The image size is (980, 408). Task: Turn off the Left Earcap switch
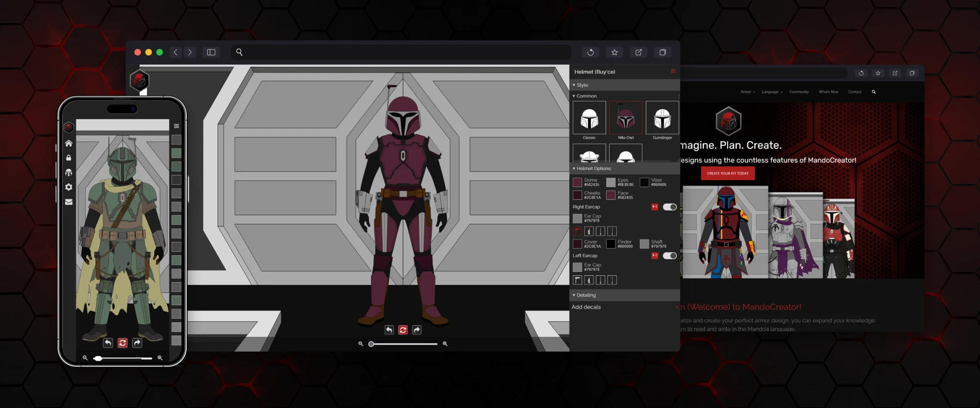[x=670, y=256]
